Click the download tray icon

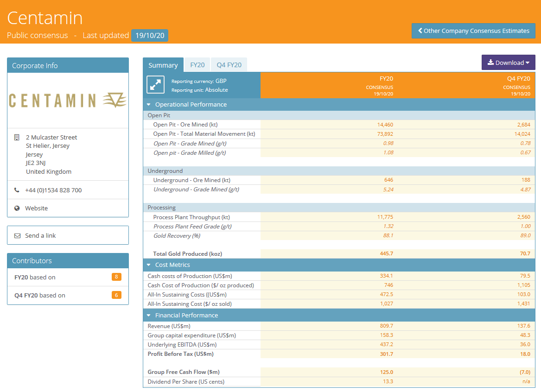point(490,63)
